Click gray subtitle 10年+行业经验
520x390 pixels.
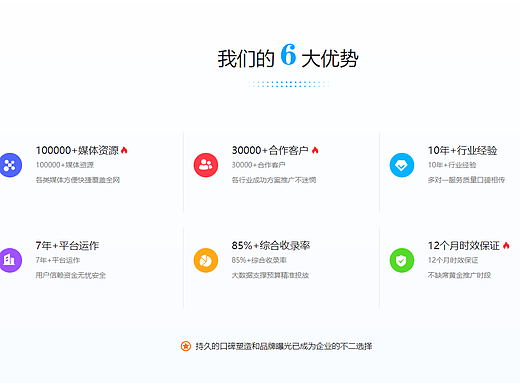[x=452, y=165]
